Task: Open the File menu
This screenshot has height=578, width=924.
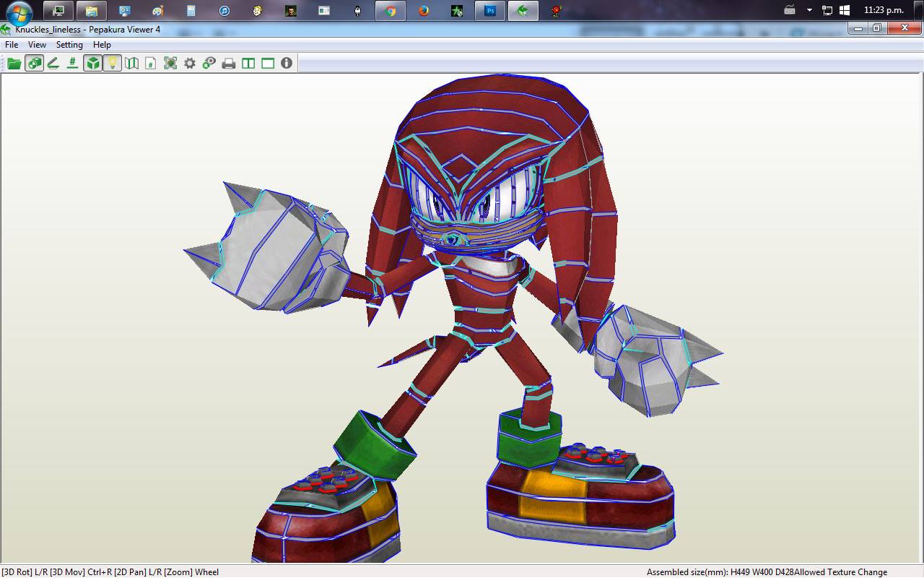Action: click(x=12, y=45)
